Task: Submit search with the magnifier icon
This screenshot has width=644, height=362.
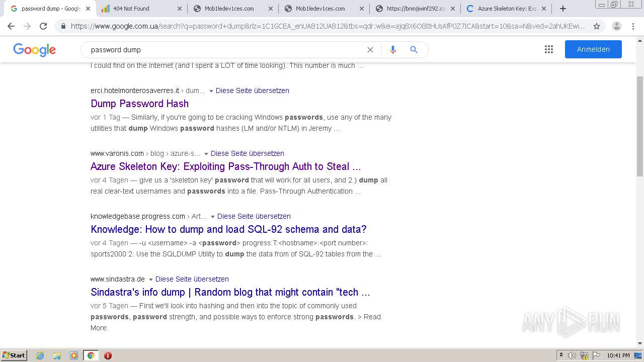Action: click(414, 50)
